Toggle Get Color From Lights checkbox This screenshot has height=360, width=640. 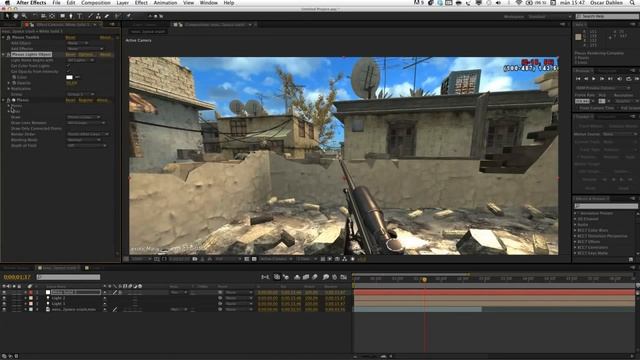point(68,66)
